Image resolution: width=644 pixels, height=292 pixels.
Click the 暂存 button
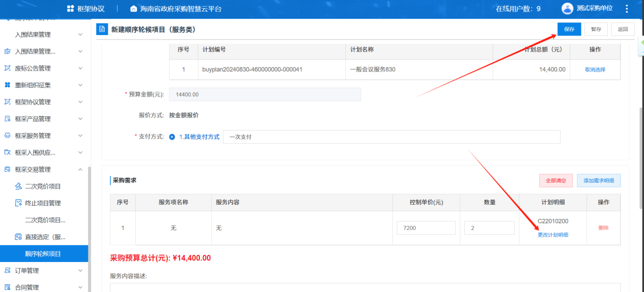tap(596, 29)
